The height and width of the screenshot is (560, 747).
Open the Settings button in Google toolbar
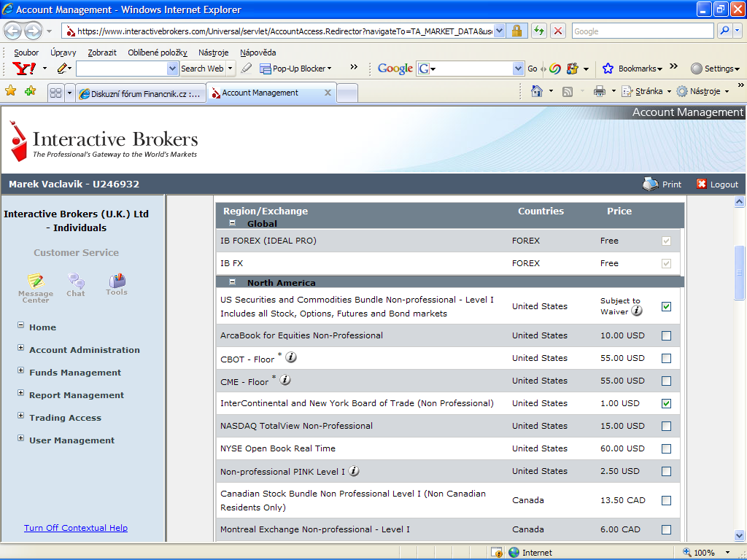pyautogui.click(x=715, y=69)
